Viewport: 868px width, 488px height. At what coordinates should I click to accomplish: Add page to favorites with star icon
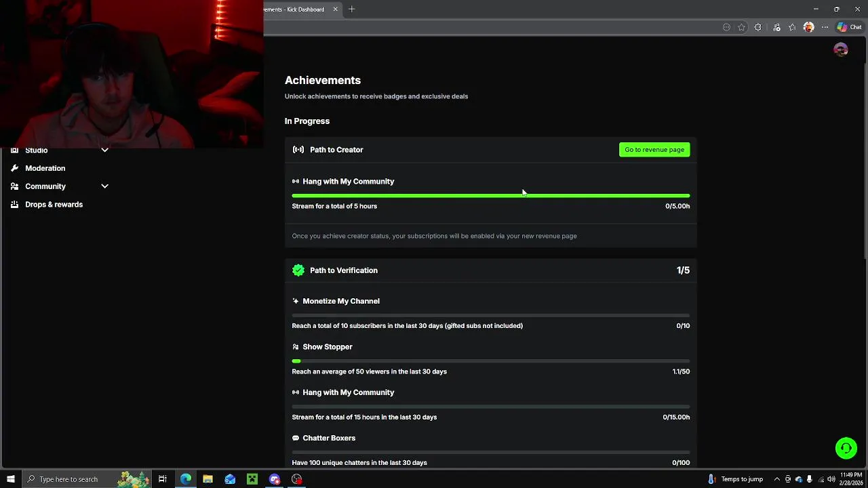pyautogui.click(x=741, y=27)
